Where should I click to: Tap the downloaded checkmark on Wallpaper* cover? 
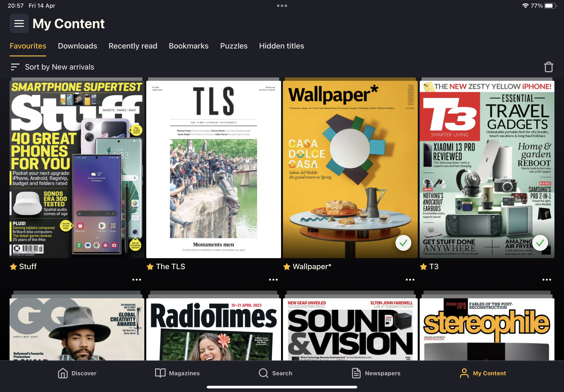(403, 243)
